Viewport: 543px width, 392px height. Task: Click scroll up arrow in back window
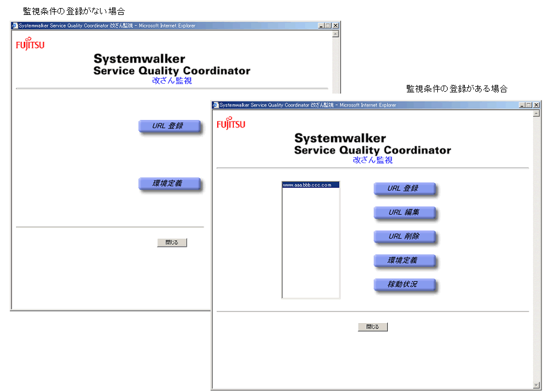click(335, 34)
